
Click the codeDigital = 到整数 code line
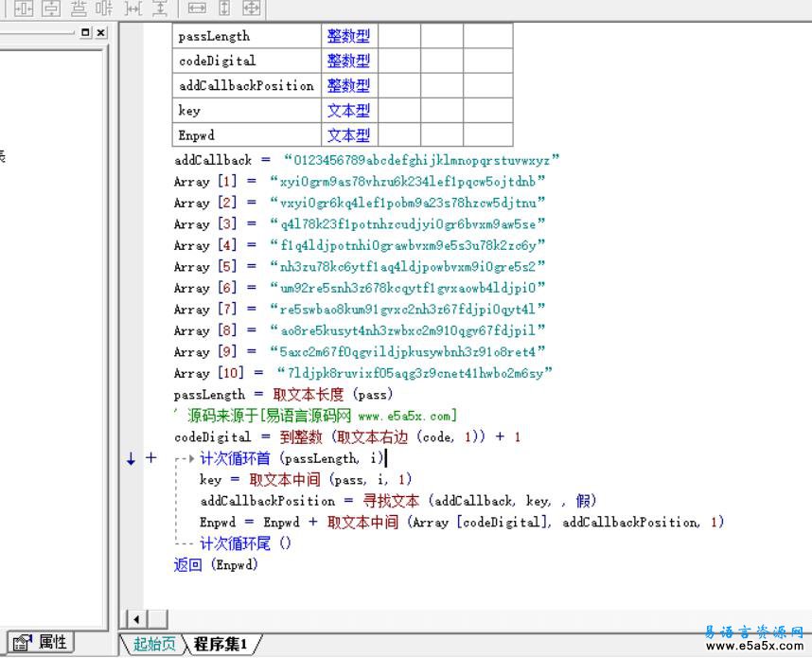point(347,436)
